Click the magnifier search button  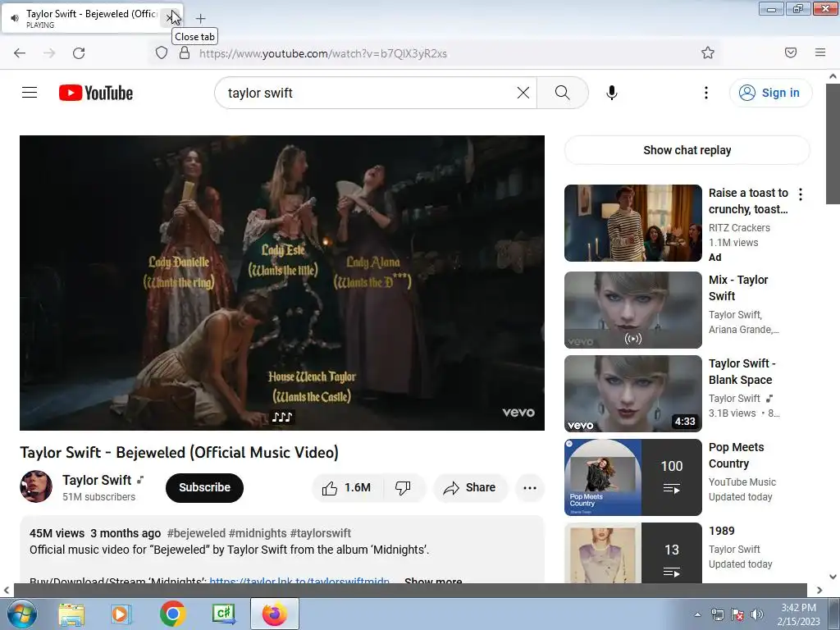pos(563,93)
